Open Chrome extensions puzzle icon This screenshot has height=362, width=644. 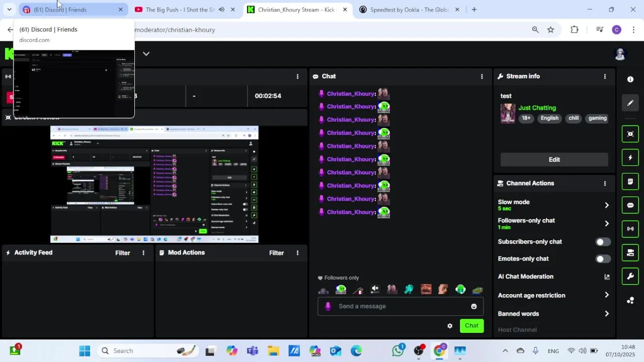(574, 30)
